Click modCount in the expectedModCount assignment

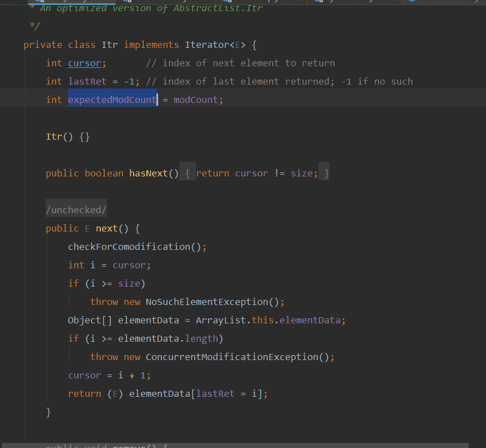195,100
